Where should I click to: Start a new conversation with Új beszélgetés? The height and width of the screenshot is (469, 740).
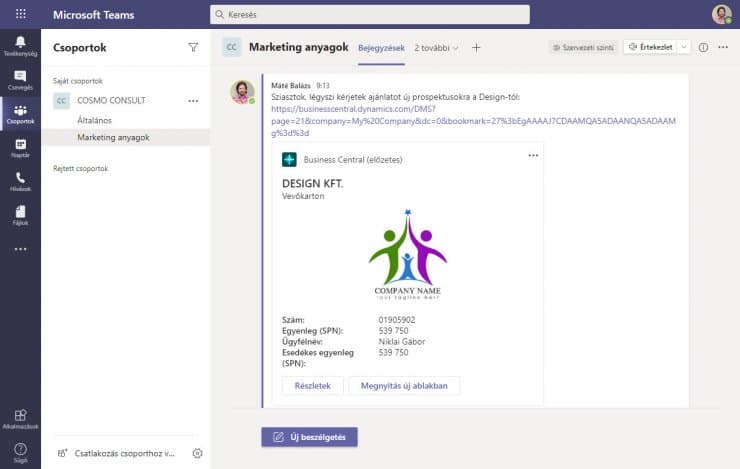point(309,437)
